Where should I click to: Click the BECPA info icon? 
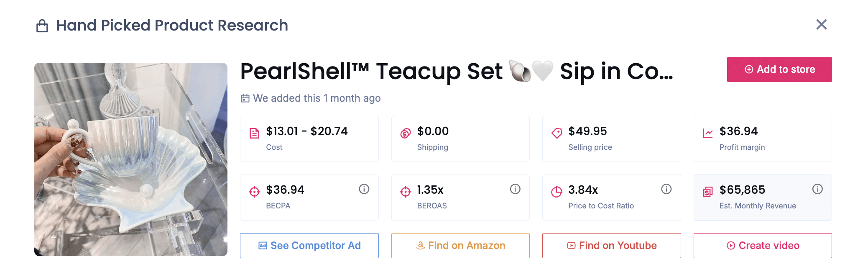364,189
